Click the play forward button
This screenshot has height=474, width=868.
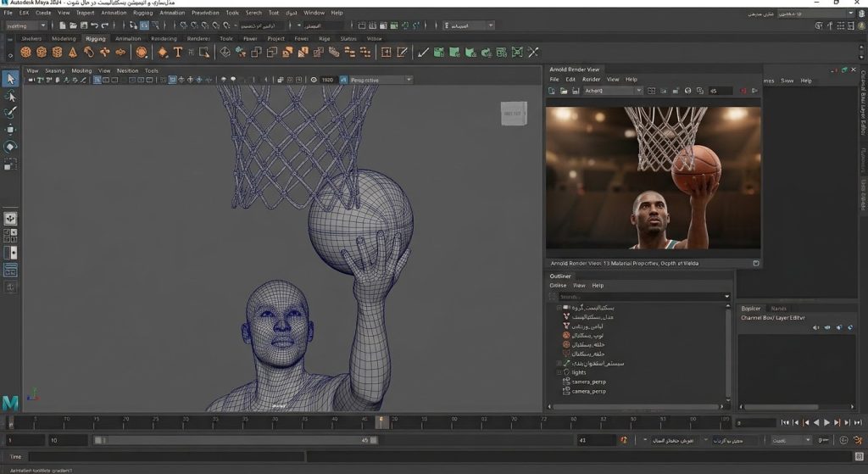[x=826, y=422]
